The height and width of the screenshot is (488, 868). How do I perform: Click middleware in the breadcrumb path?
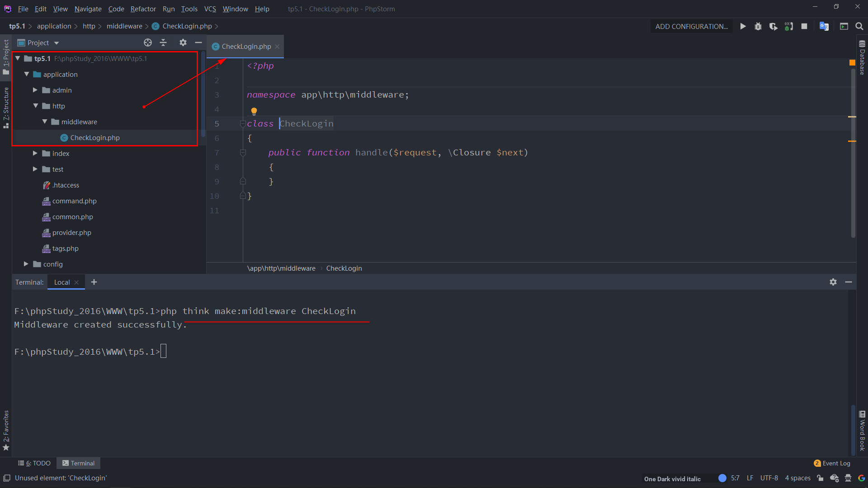pos(124,26)
